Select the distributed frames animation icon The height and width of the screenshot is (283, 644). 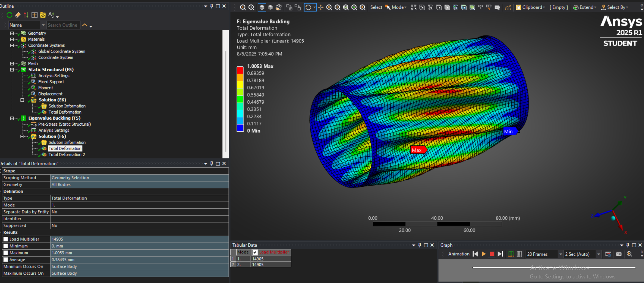tap(511, 254)
